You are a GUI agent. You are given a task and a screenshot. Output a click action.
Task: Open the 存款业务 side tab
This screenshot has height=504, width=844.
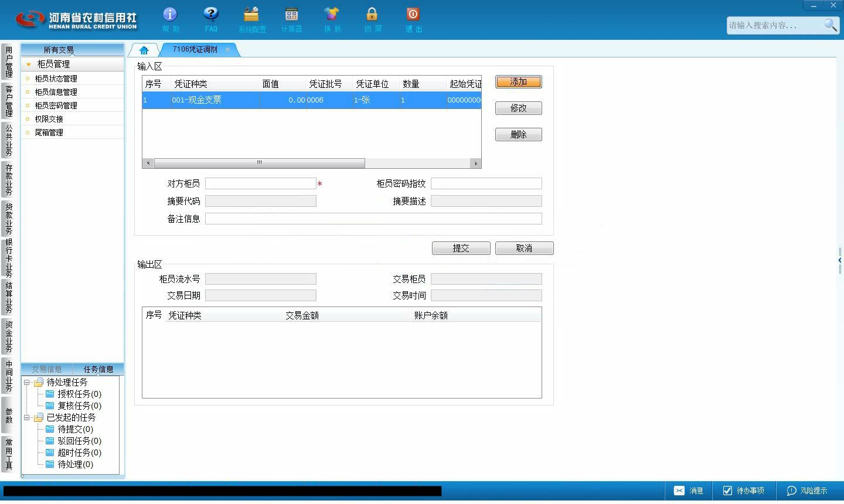coord(8,179)
